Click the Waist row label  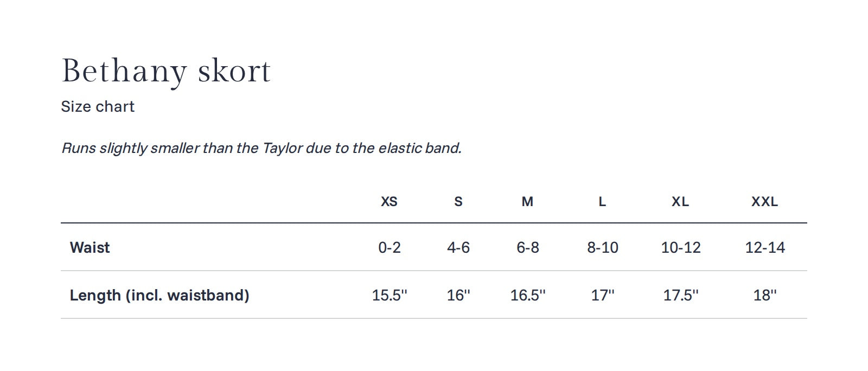point(90,247)
